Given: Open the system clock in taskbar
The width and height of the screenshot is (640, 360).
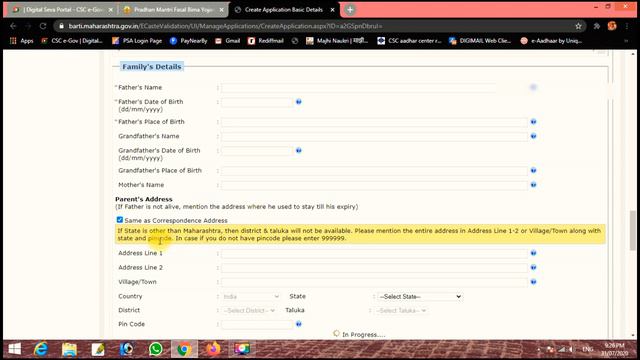Looking at the screenshot, I should tap(614, 349).
